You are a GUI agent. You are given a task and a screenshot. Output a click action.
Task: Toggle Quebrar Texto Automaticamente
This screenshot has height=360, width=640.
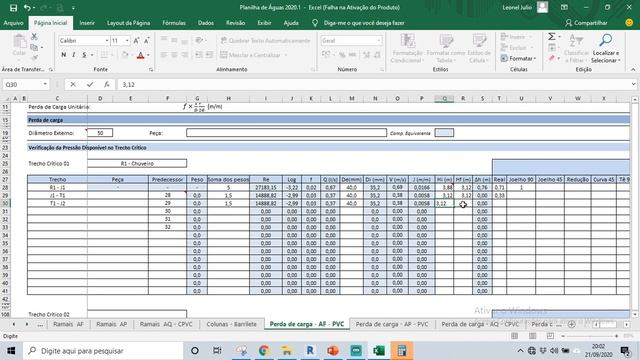click(x=265, y=40)
